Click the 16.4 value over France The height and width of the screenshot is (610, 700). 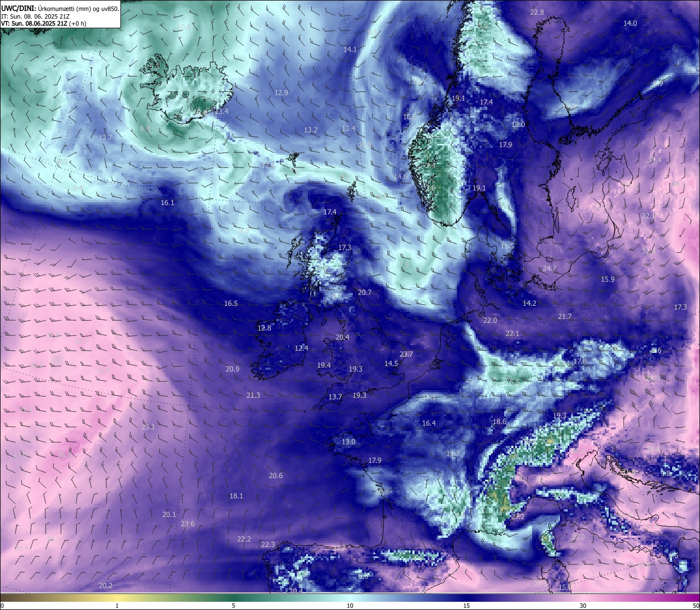click(429, 423)
